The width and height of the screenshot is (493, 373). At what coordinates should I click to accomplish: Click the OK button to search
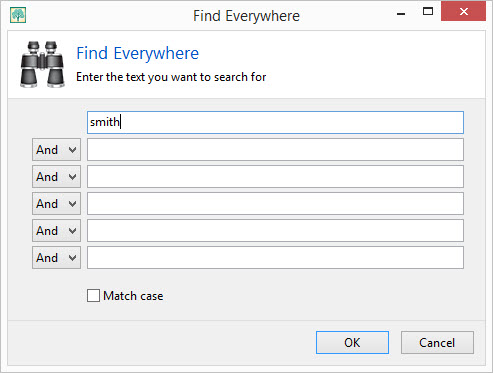point(352,342)
